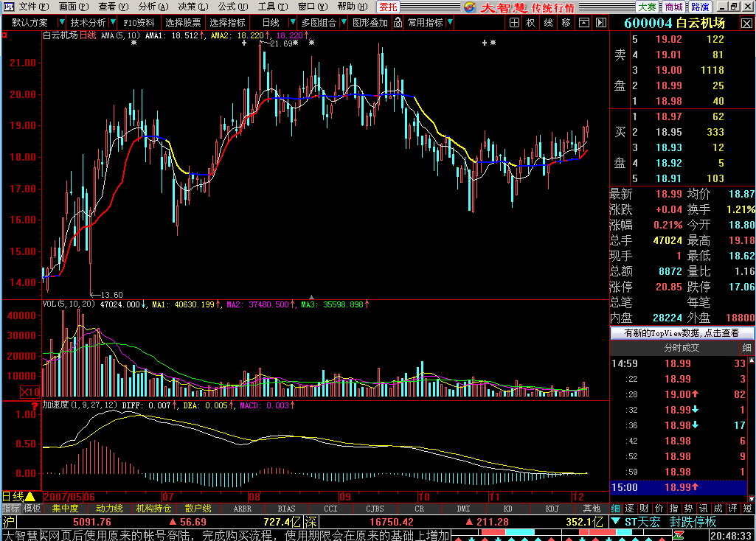Click the yellow triangle next to 日线
Viewport: 756px width, 541px height.
30,496
